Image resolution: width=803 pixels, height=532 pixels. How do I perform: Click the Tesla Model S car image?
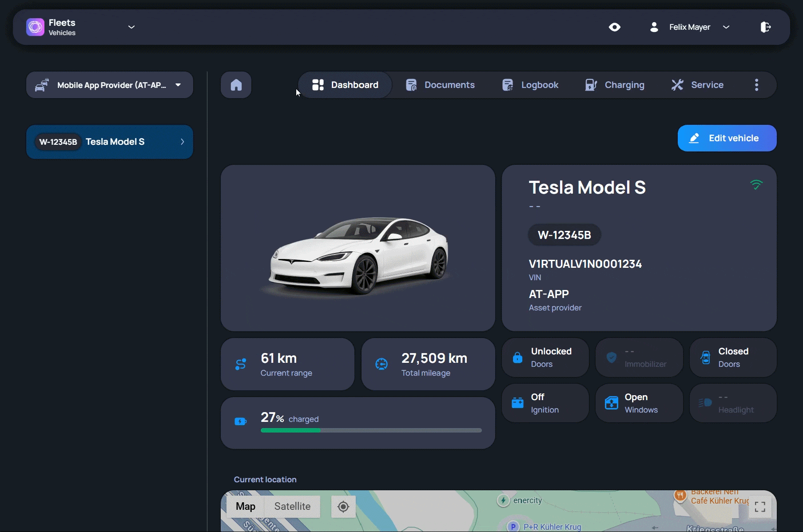358,255
